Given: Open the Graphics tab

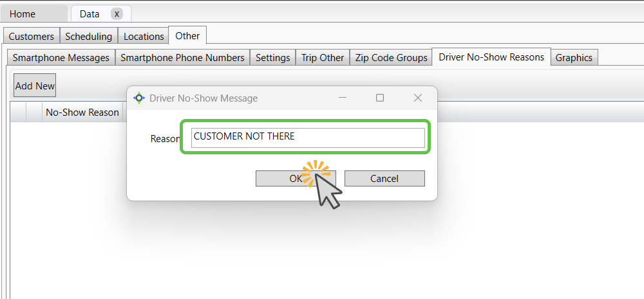Looking at the screenshot, I should [574, 58].
